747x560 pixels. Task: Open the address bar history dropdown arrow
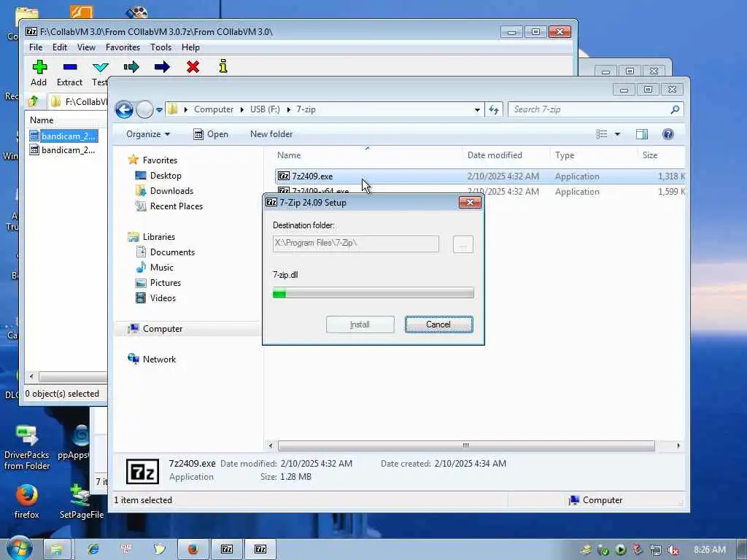[x=477, y=110]
